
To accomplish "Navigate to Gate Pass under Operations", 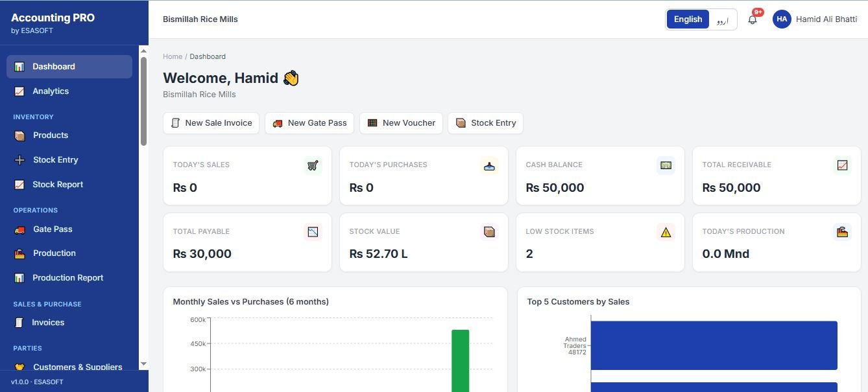I will click(69, 229).
